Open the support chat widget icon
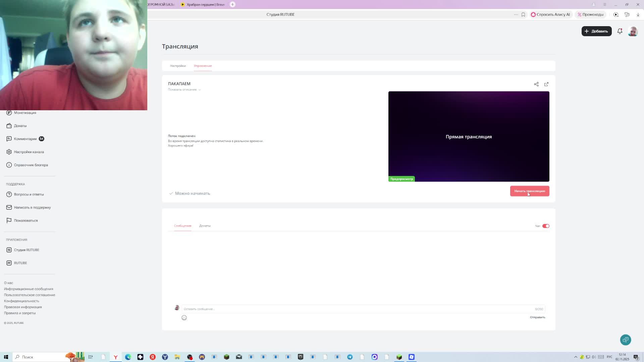Image resolution: width=644 pixels, height=362 pixels. tap(625, 340)
